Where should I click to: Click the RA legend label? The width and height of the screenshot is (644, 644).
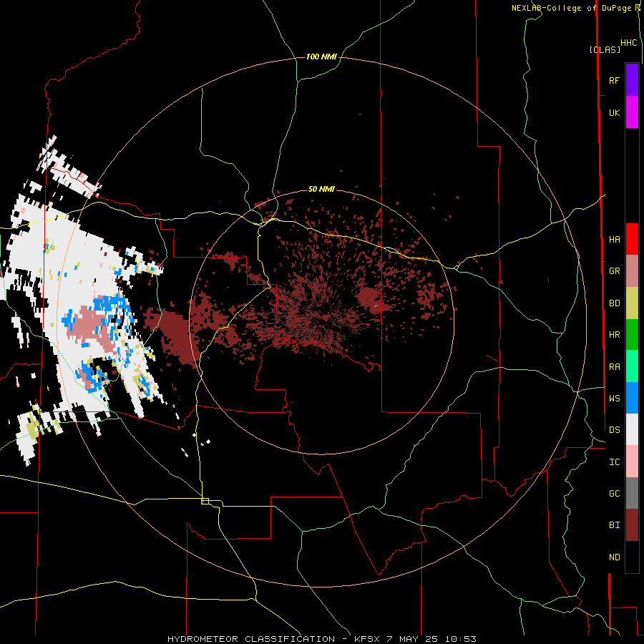coord(614,367)
